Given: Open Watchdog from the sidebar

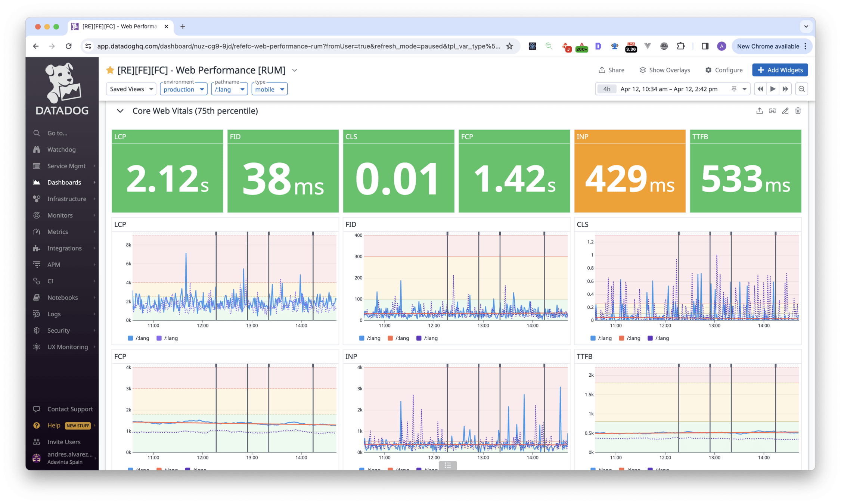Looking at the screenshot, I should click(61, 149).
